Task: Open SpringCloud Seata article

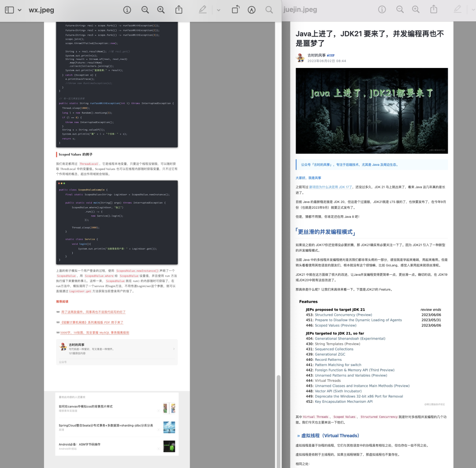Action: [106, 426]
